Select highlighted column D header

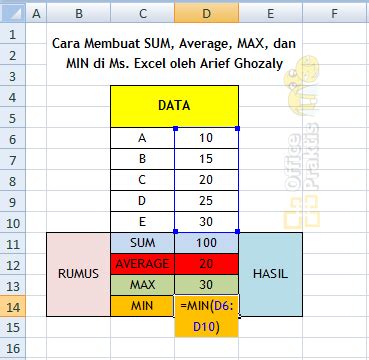(x=206, y=13)
